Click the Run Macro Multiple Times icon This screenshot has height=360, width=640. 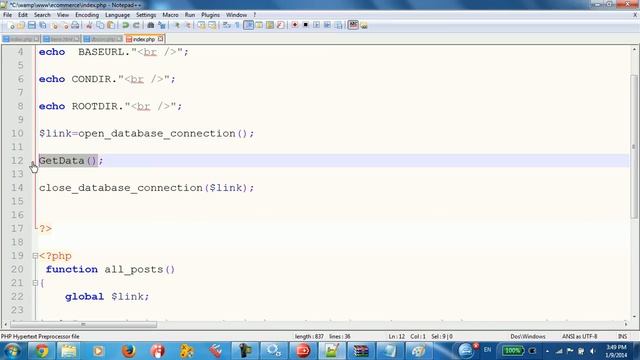click(327, 25)
